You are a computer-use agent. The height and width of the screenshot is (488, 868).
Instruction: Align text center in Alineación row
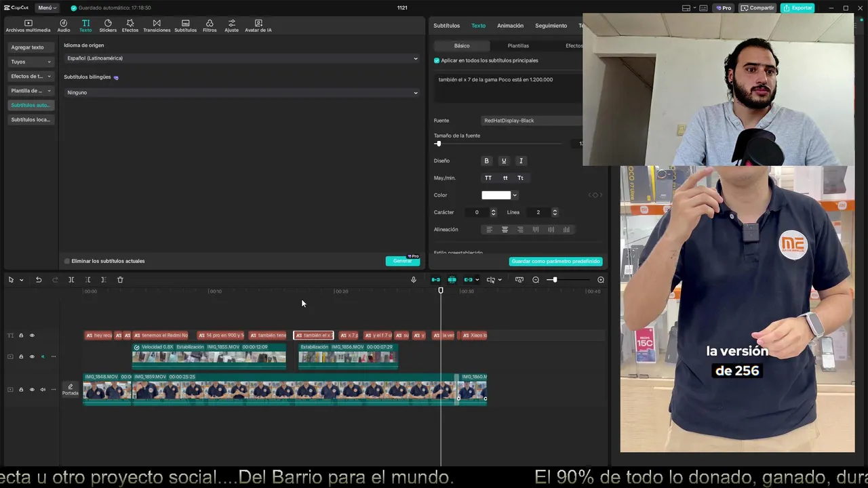coord(505,230)
